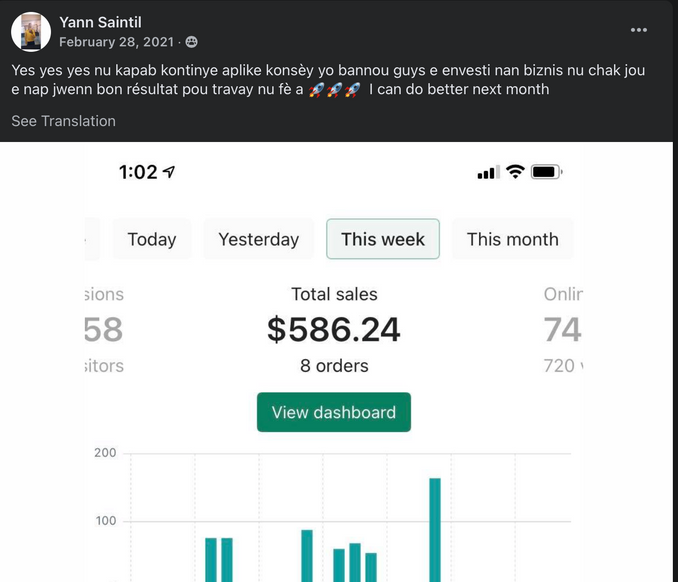Select the Today tab

[152, 239]
